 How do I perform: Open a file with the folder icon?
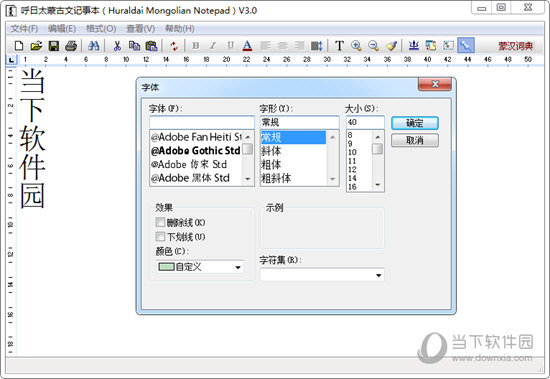click(x=36, y=46)
